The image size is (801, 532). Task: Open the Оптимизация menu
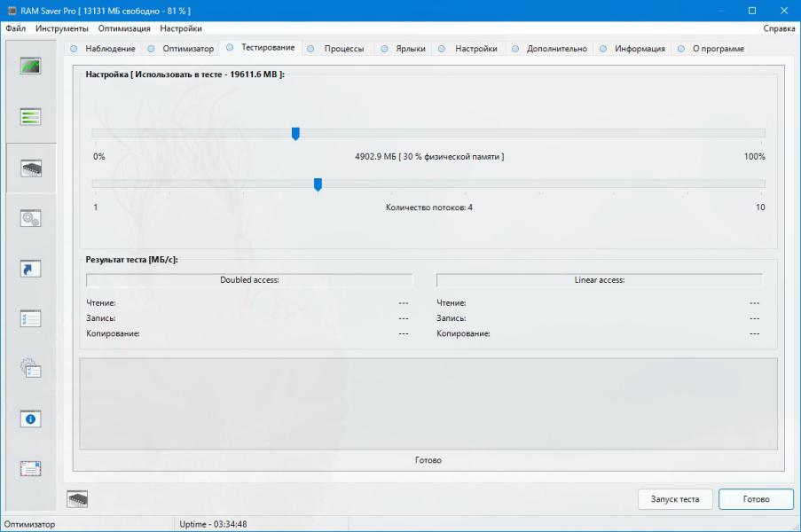point(124,28)
